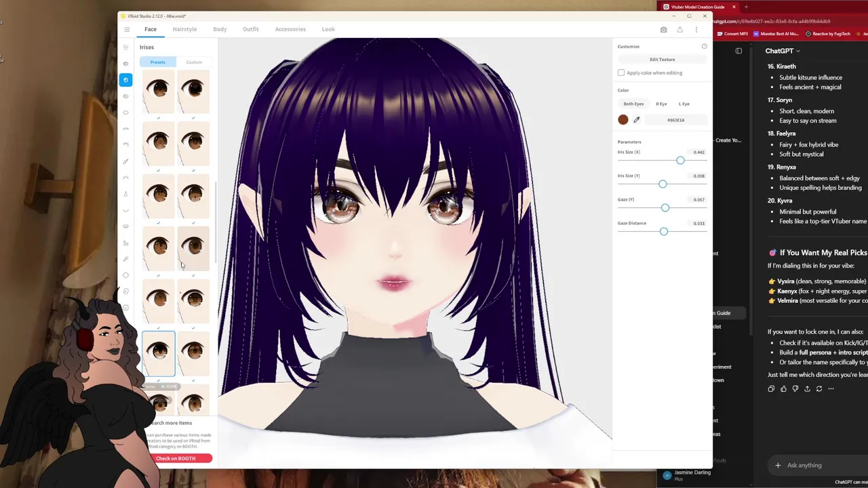Image resolution: width=868 pixels, height=488 pixels.
Task: Click the brown iris color swatch
Action: (x=623, y=120)
